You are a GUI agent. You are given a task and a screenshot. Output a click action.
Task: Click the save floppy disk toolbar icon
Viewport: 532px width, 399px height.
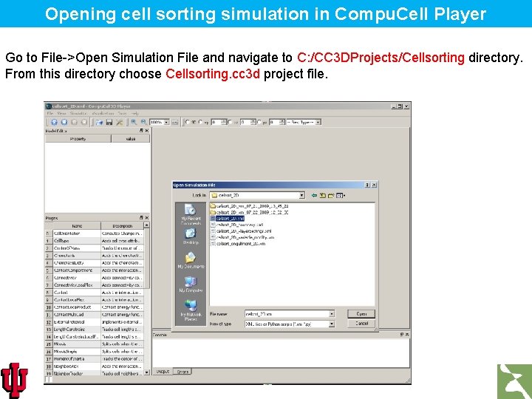(109, 122)
